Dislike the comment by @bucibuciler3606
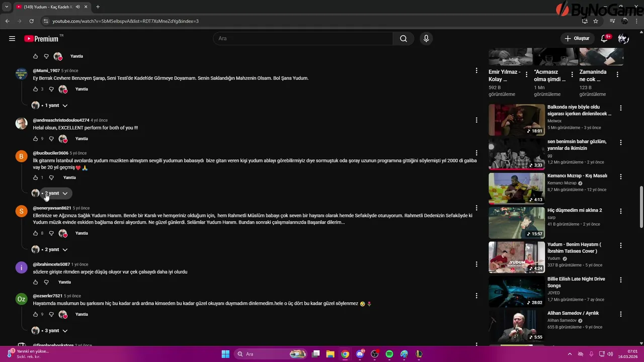644x362 pixels. click(x=51, y=177)
